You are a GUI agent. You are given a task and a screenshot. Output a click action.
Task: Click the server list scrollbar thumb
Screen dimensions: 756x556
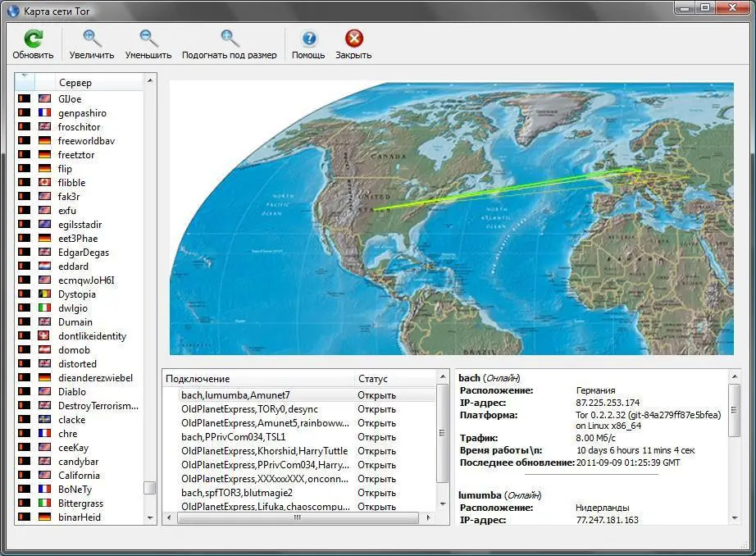[150, 488]
